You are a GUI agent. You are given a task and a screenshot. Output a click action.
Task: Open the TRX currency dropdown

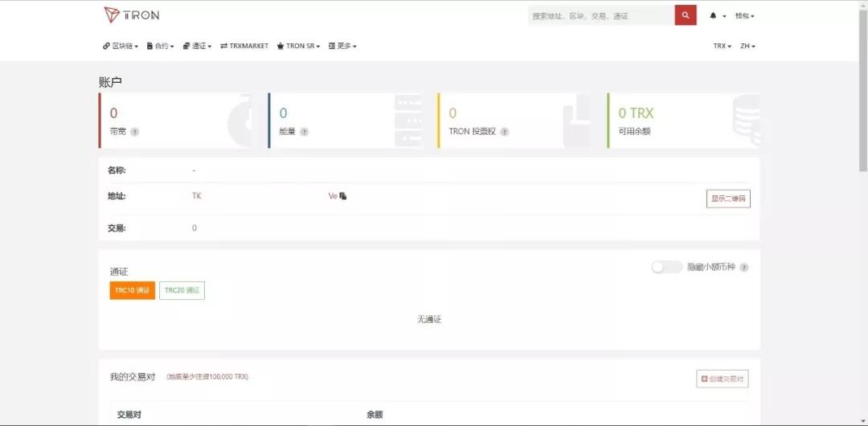723,46
